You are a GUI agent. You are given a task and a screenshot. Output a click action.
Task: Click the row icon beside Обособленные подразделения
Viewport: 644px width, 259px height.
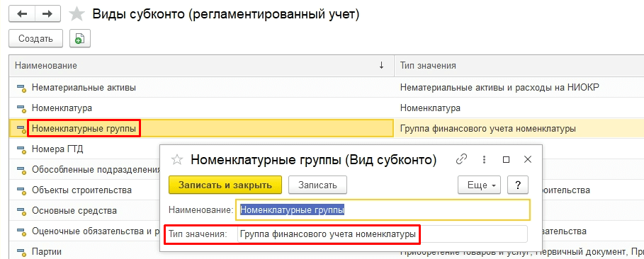(x=21, y=170)
